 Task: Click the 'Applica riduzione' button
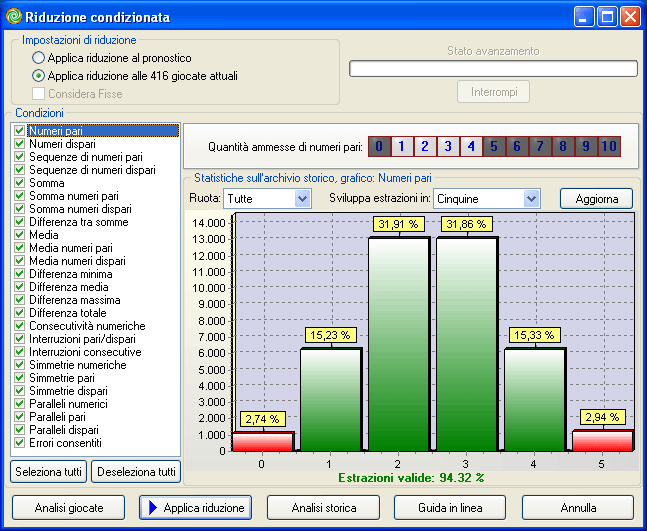pos(195,508)
